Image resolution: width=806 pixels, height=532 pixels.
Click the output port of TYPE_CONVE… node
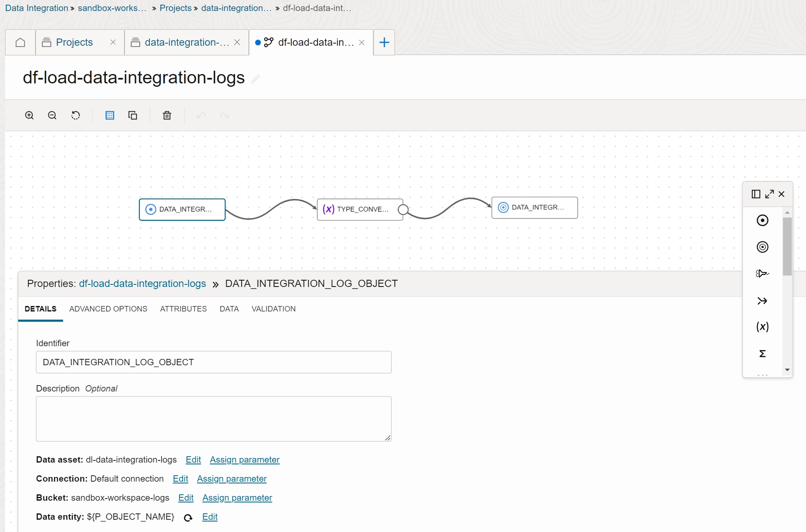(x=403, y=209)
